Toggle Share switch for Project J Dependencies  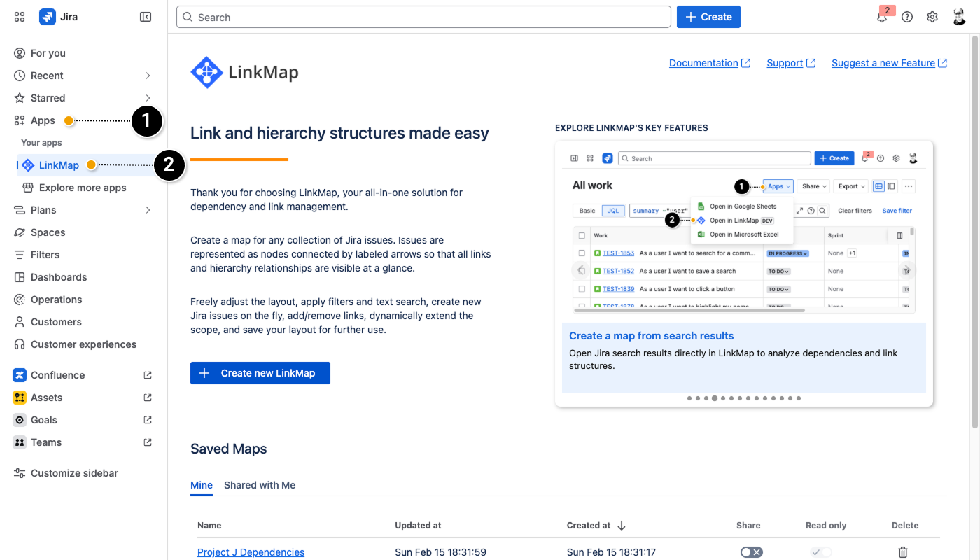click(x=751, y=552)
